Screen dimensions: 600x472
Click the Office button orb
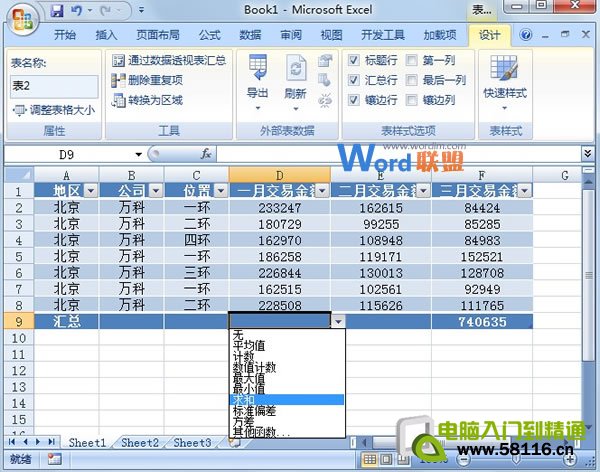(x=22, y=19)
